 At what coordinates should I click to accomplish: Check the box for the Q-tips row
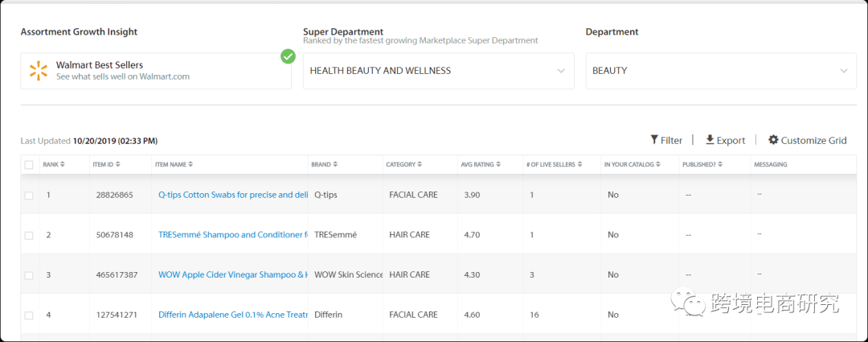pos(29,195)
